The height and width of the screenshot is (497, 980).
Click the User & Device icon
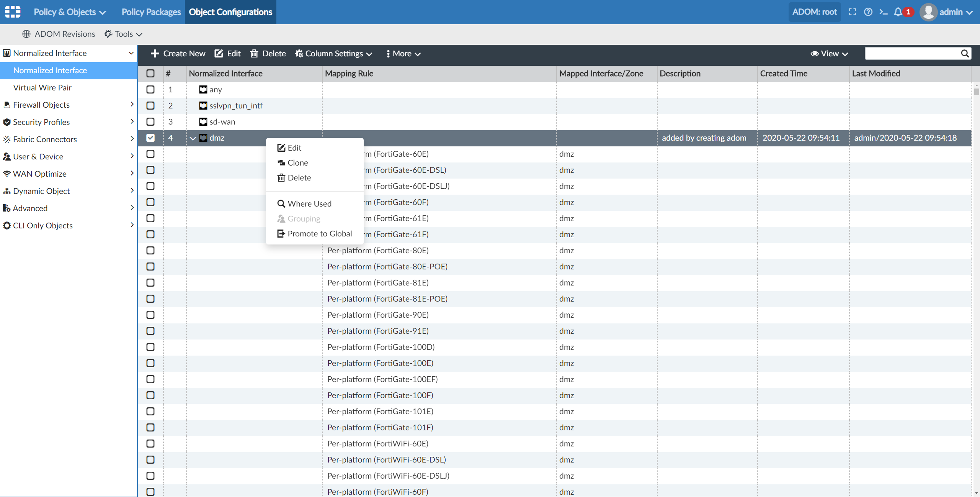(7, 156)
